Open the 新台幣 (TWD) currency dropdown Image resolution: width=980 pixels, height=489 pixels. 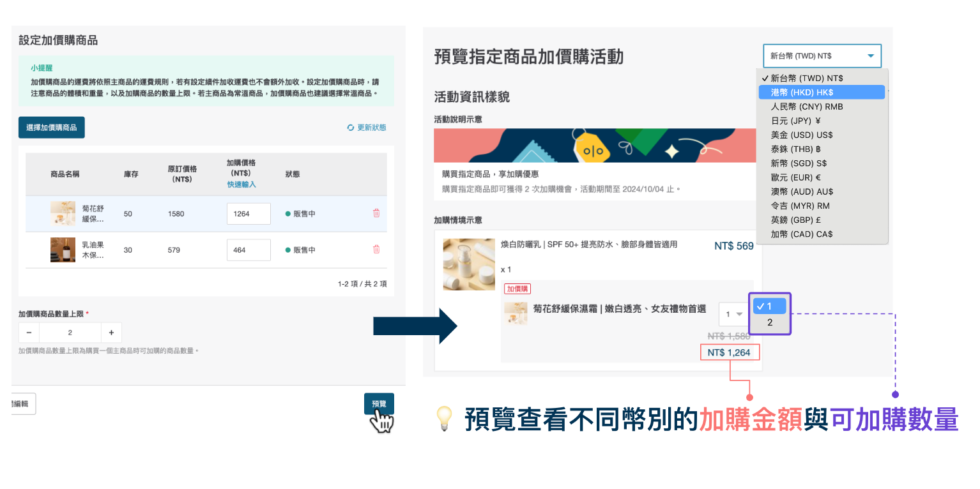[822, 56]
